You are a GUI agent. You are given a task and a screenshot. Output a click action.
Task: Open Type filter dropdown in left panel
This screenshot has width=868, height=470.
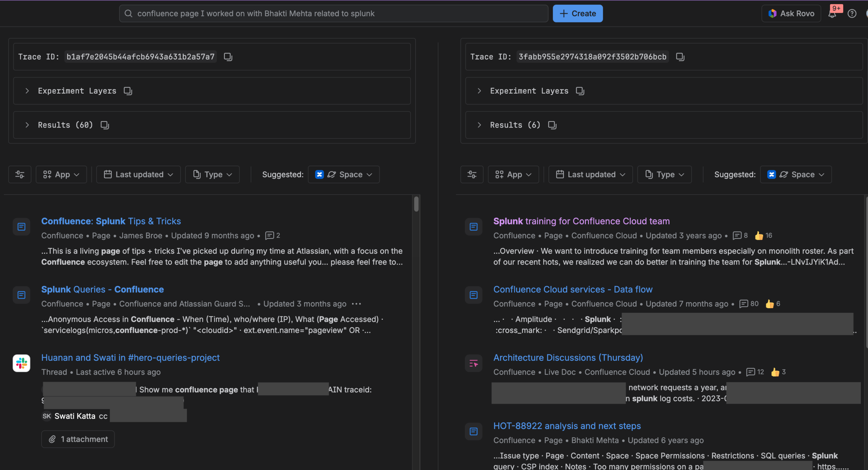212,174
